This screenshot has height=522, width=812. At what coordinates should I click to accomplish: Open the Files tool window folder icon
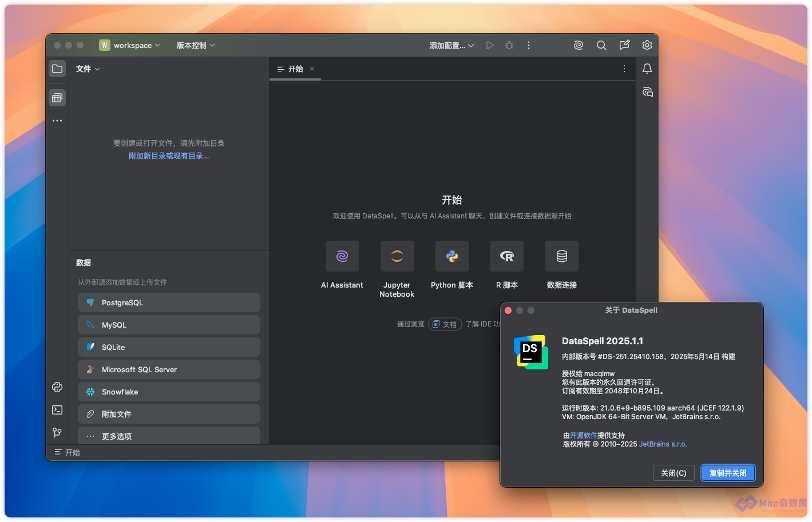(57, 69)
